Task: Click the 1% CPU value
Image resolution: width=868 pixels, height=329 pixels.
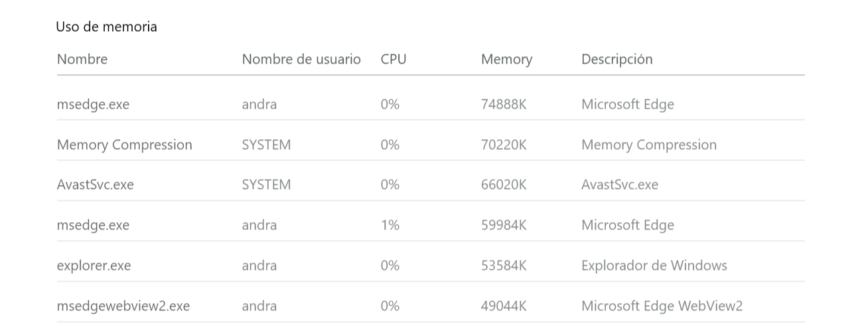Action: click(x=390, y=225)
